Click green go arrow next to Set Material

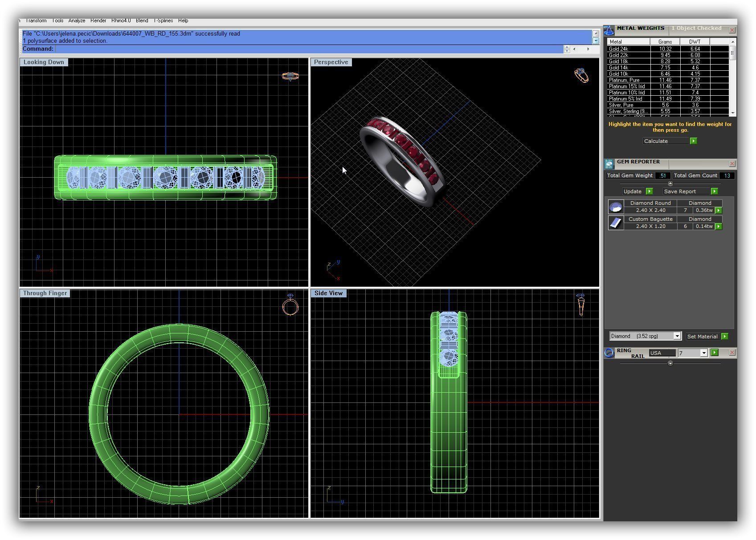point(725,337)
